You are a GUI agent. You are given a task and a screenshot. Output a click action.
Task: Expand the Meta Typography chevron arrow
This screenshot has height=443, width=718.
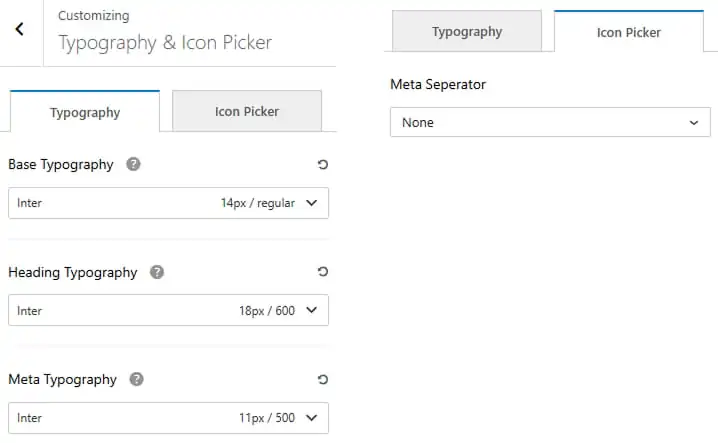coord(312,417)
